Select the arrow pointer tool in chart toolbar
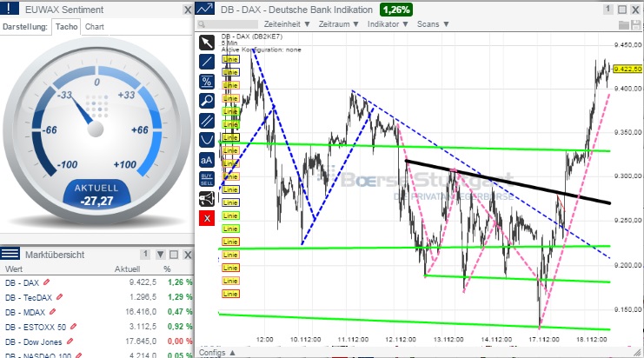 point(207,43)
